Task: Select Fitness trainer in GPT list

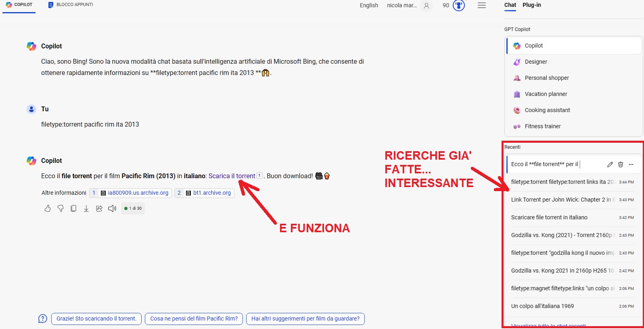Action: tap(574, 126)
